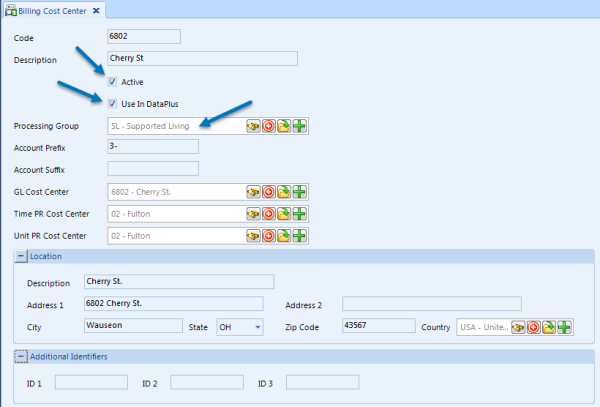Open folder icon for GL Cost Center

coord(284,191)
